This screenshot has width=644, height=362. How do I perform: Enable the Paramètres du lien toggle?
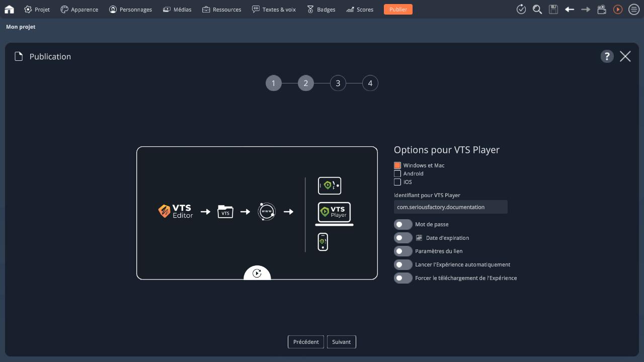tap(403, 251)
